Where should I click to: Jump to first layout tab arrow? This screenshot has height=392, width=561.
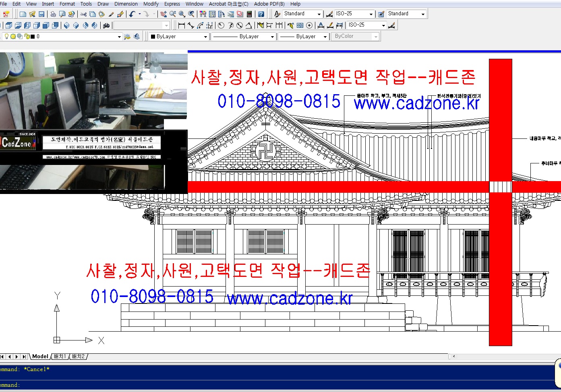pyautogui.click(x=2, y=357)
